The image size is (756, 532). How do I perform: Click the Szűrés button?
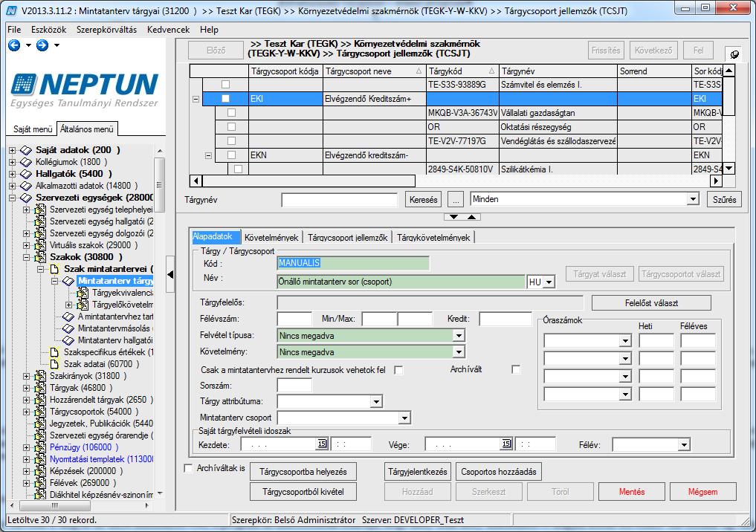pyautogui.click(x=724, y=199)
